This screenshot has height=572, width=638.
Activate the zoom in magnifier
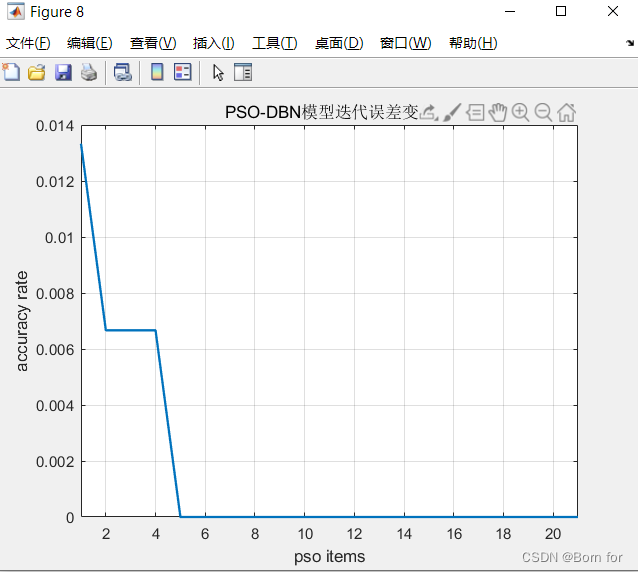click(x=520, y=113)
